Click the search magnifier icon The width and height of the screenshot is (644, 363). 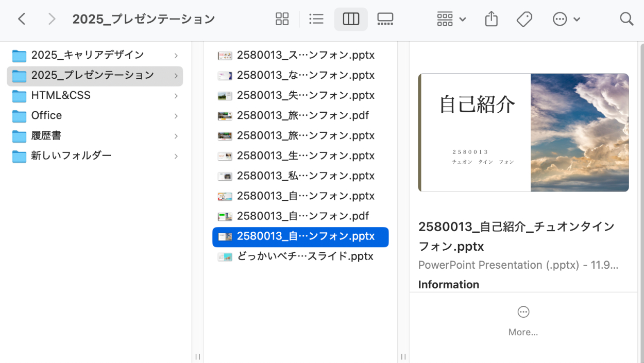click(x=626, y=20)
